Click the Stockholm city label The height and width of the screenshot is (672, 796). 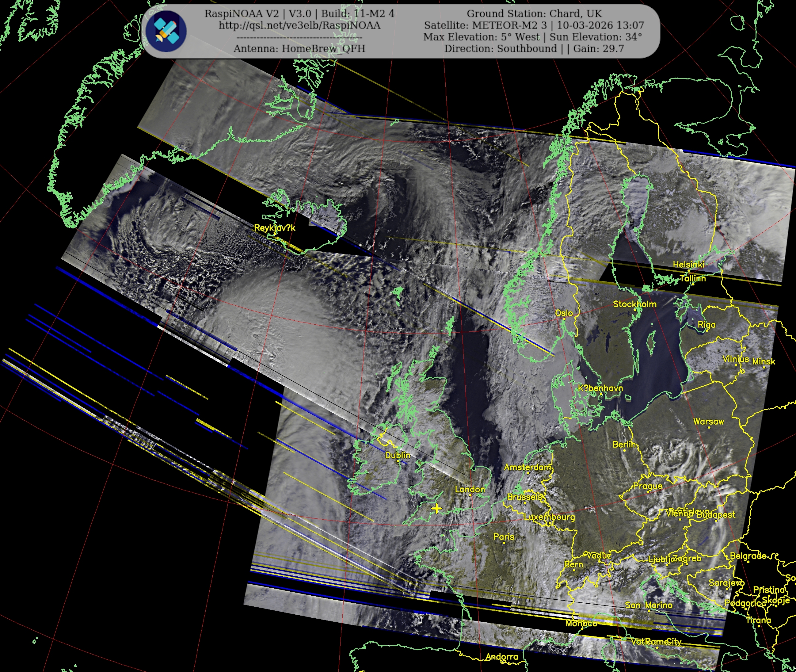[x=634, y=304]
